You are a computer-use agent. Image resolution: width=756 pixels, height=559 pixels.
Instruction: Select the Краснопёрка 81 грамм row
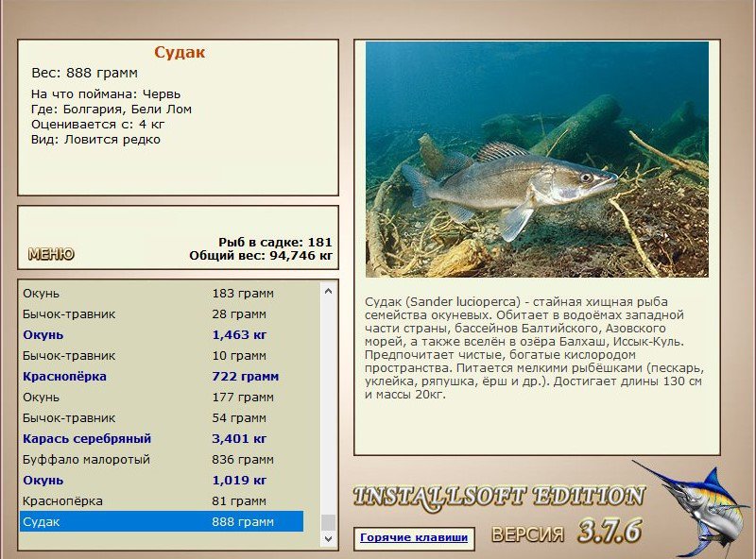click(x=162, y=500)
